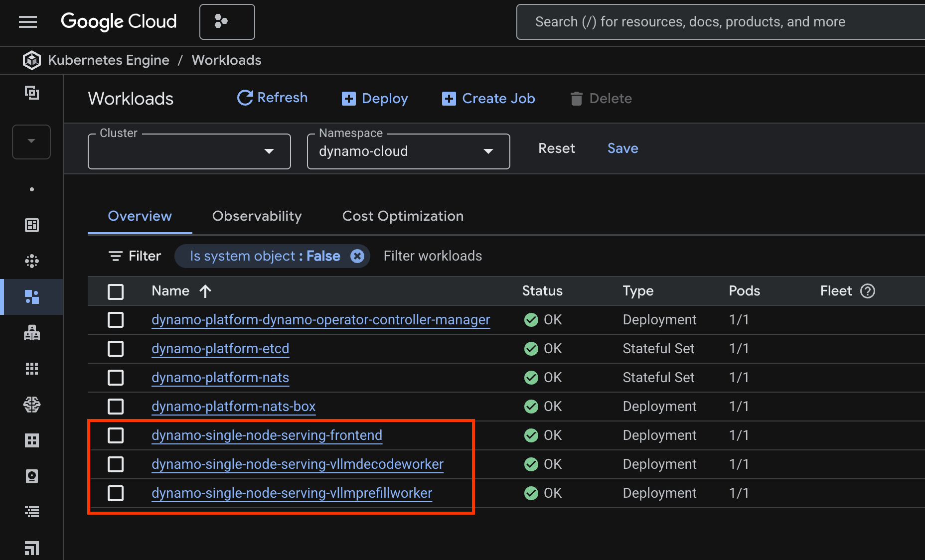Expand the Cluster dropdown

coord(189,151)
